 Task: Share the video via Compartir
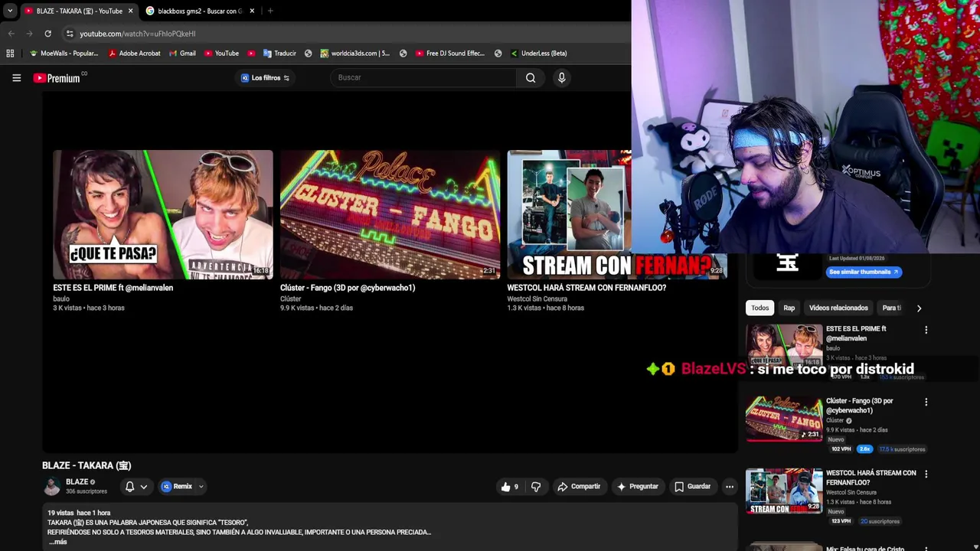(x=579, y=487)
